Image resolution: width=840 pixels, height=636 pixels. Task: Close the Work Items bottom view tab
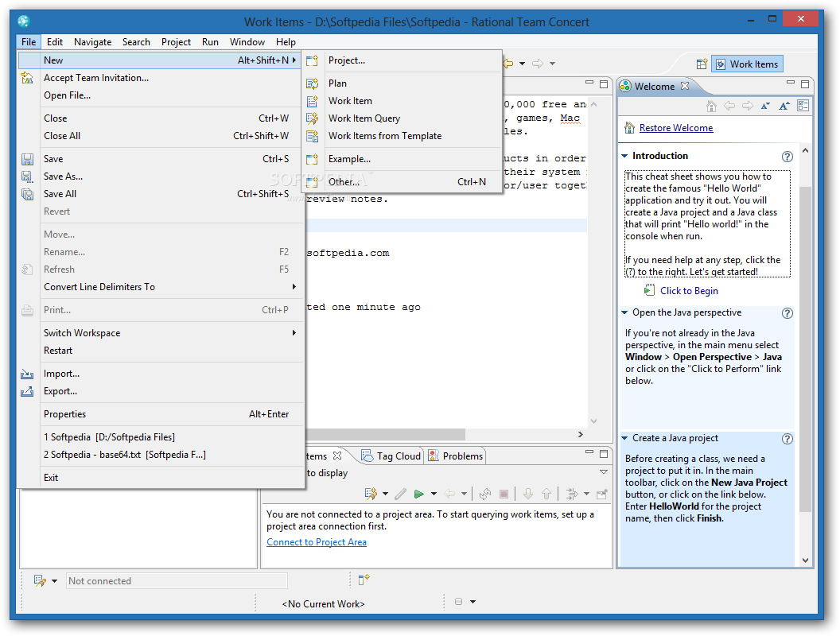[x=337, y=456]
